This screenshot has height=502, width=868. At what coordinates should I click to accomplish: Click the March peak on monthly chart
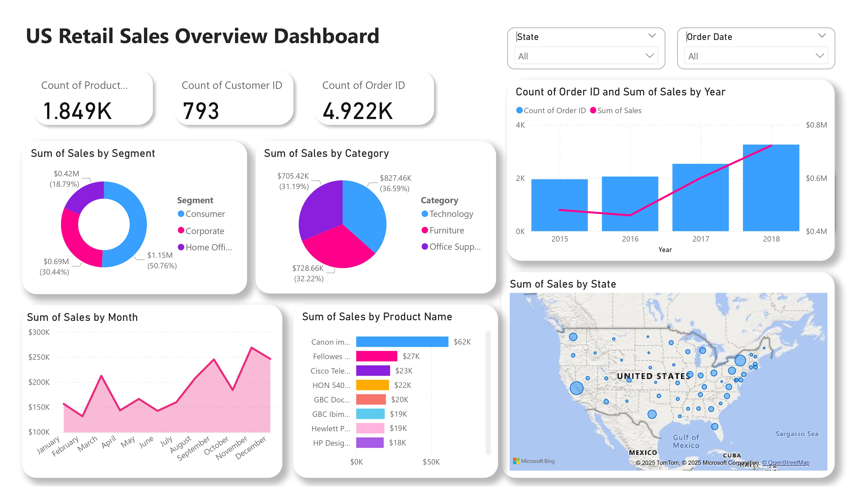101,375
